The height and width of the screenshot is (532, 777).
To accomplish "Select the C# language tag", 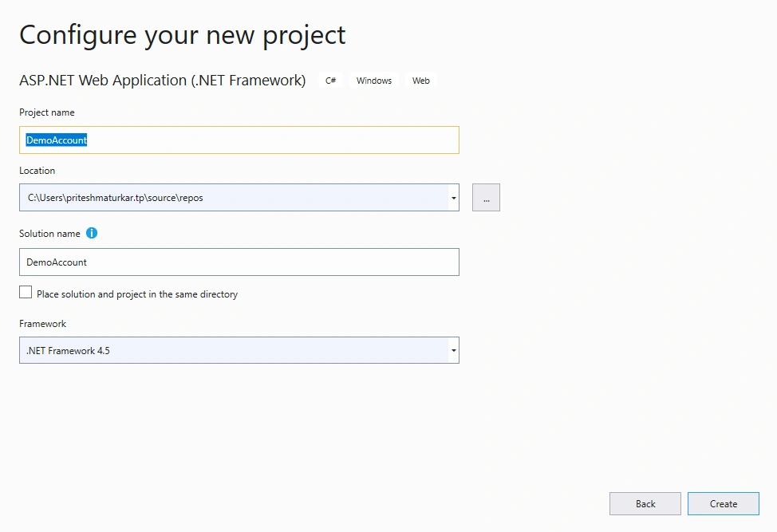I will click(x=330, y=81).
